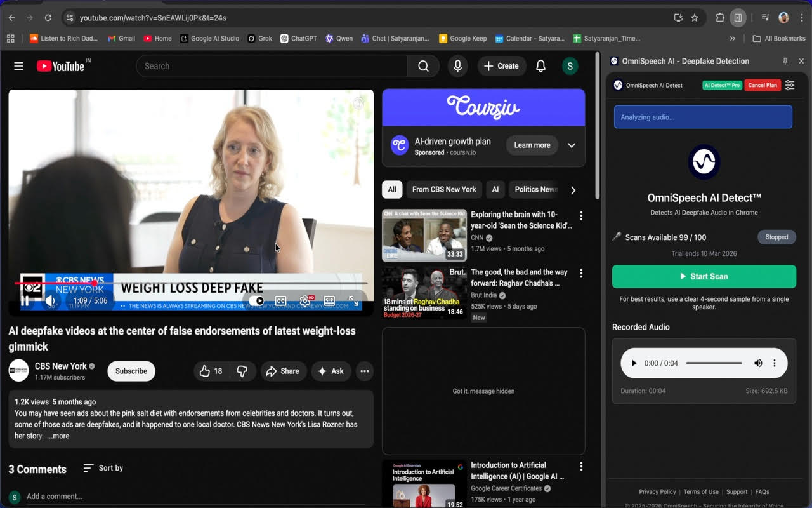Expand description with ...more

[58, 436]
